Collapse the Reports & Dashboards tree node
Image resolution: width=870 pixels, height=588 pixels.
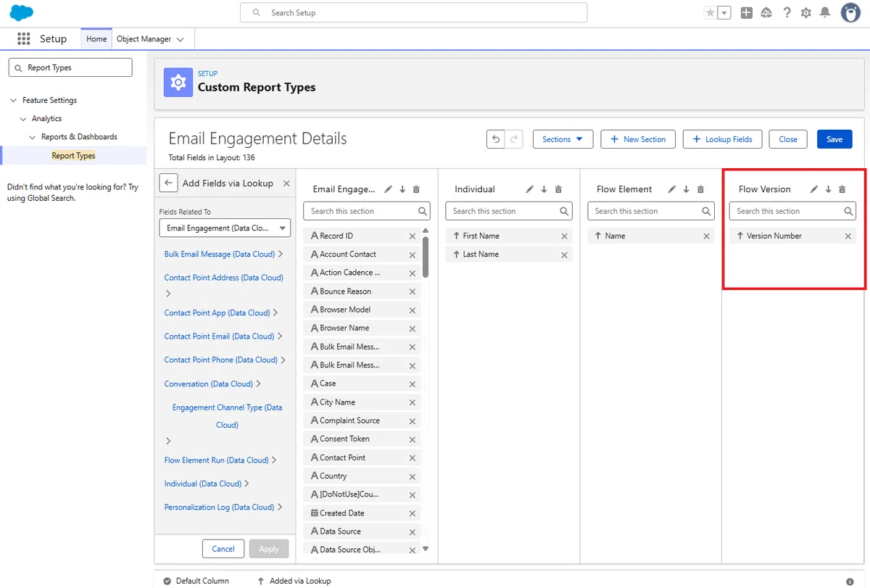tap(33, 137)
